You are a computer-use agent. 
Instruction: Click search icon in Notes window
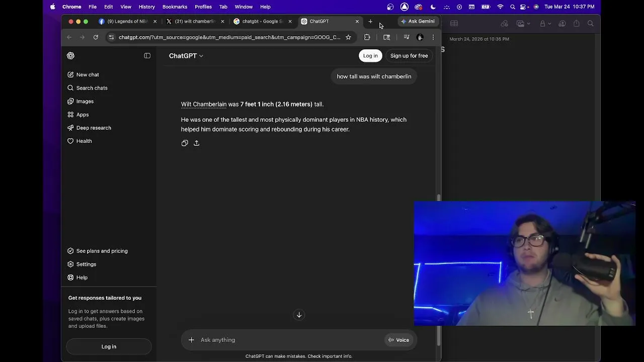coord(591,24)
